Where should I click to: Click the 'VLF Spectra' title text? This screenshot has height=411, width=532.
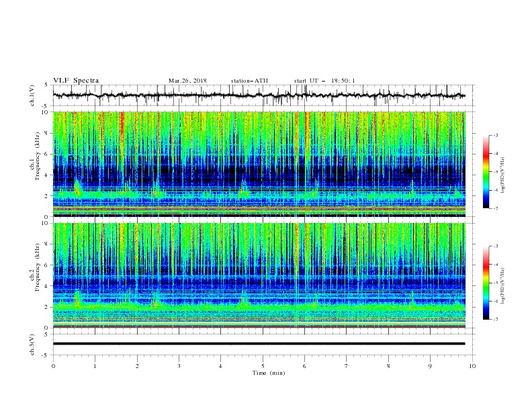pos(76,81)
